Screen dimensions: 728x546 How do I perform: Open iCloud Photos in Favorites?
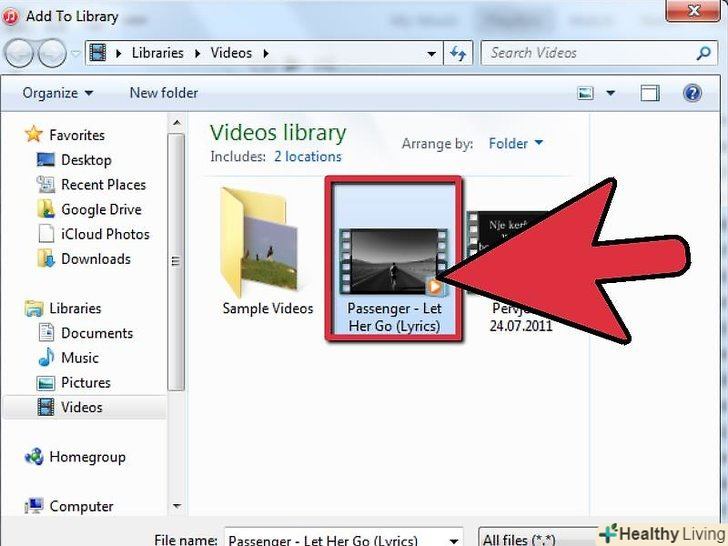click(93, 234)
